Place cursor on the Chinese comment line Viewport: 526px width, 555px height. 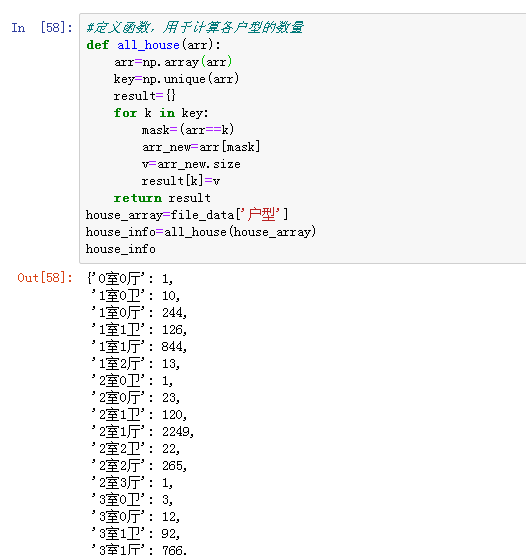pyautogui.click(x=195, y=27)
